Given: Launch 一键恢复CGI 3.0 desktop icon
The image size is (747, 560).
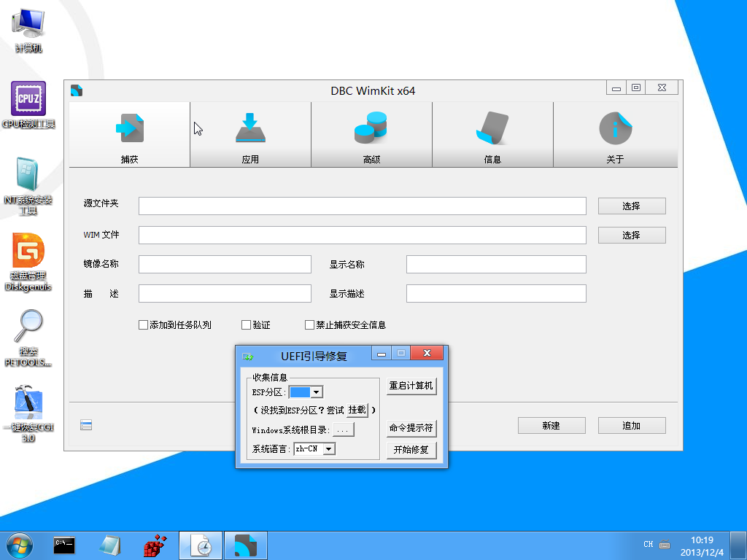Looking at the screenshot, I should (28, 413).
